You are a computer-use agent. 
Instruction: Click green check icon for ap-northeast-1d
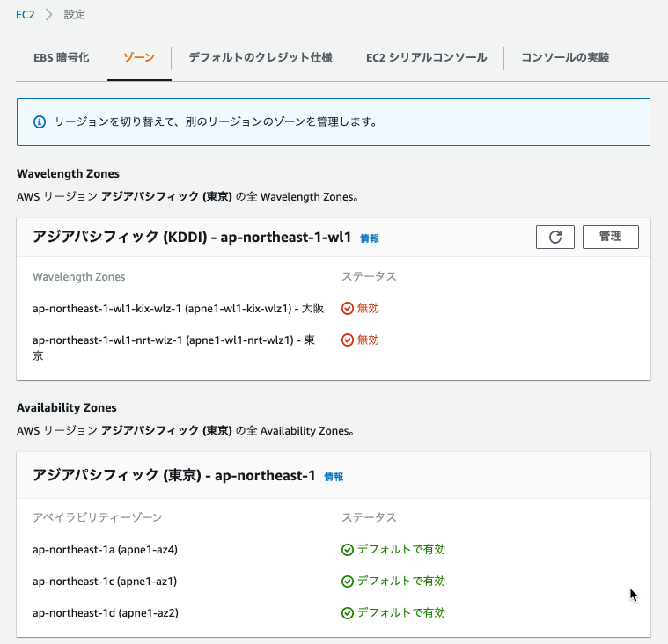coord(348,613)
